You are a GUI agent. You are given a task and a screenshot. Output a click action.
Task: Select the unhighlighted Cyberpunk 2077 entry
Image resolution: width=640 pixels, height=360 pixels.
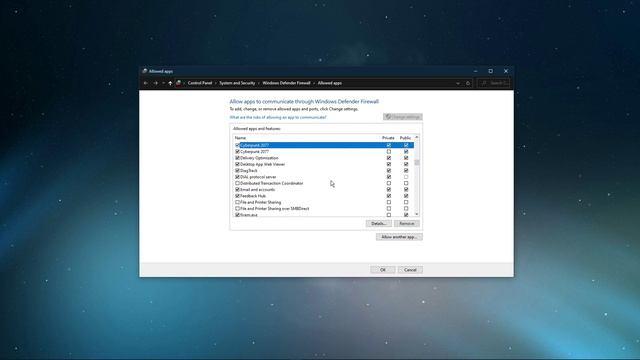[x=324, y=151]
